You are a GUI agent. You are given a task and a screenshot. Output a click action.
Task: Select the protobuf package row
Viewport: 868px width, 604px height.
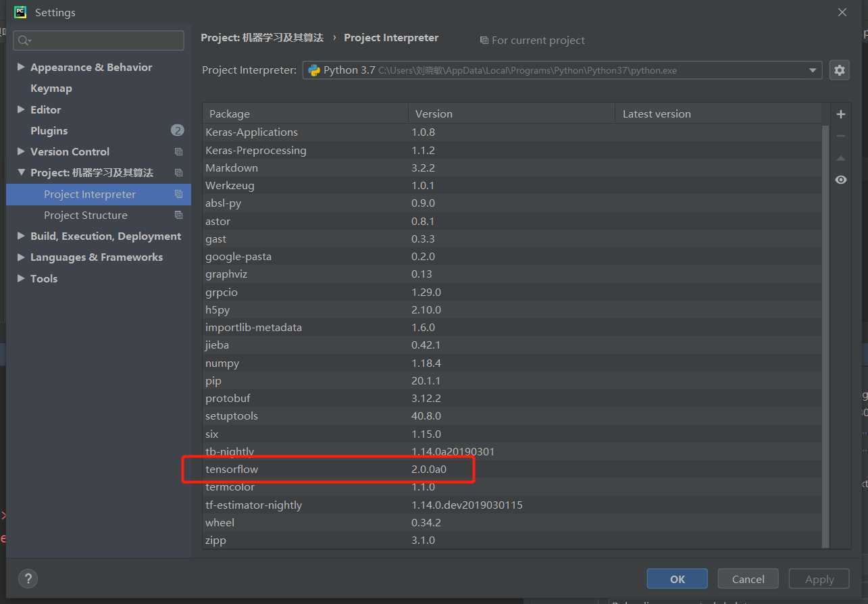[x=512, y=398]
